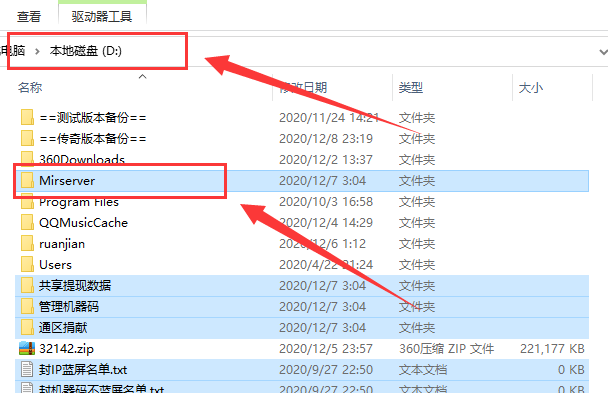Click 0 KB size of 封IP蓝屏名单.txt
Screen dimensions: 608x393
tap(571, 370)
